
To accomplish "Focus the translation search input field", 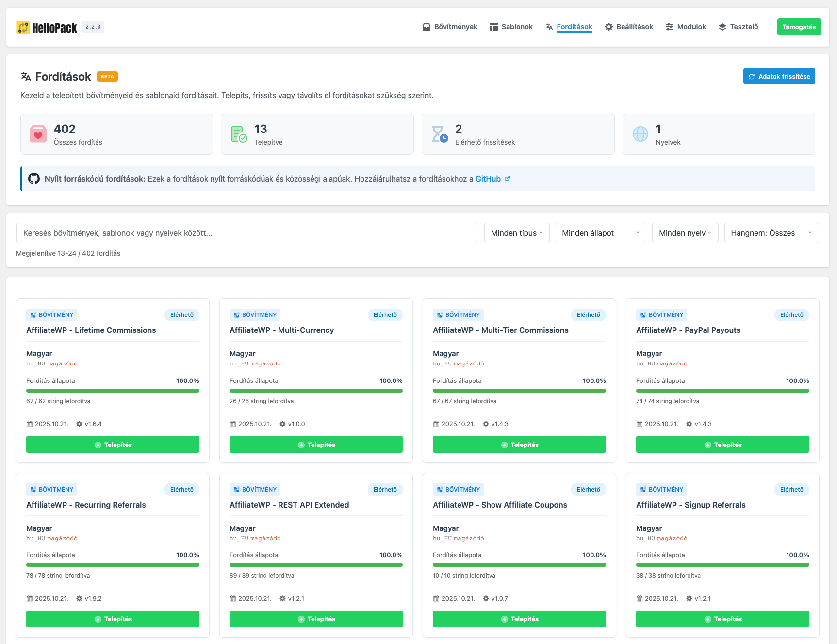I will pyautogui.click(x=247, y=233).
